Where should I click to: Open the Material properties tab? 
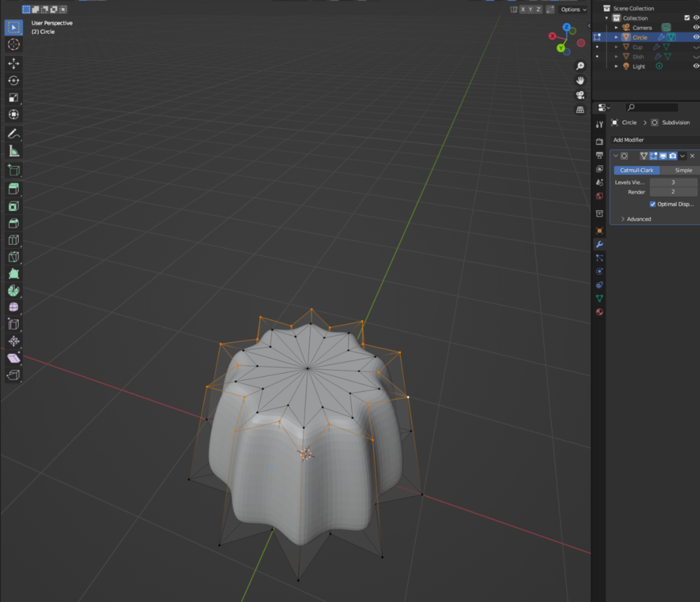(x=599, y=312)
